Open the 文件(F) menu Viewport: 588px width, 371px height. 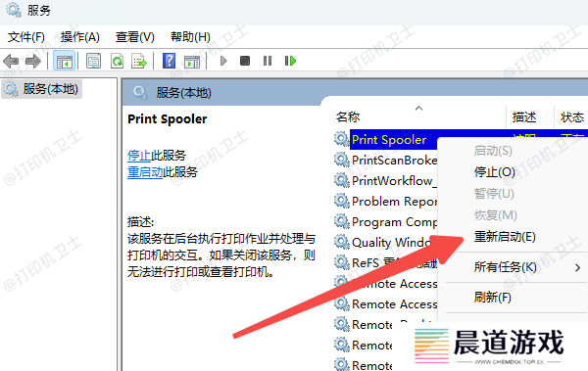26,37
